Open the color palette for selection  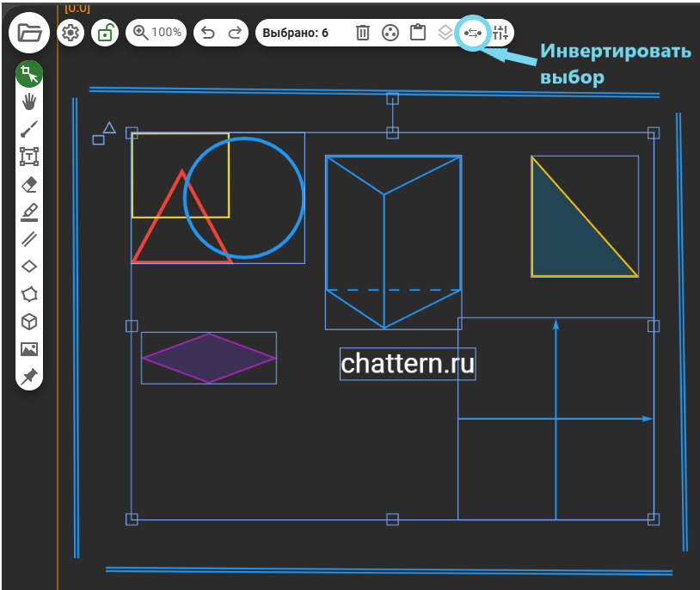pyautogui.click(x=390, y=34)
